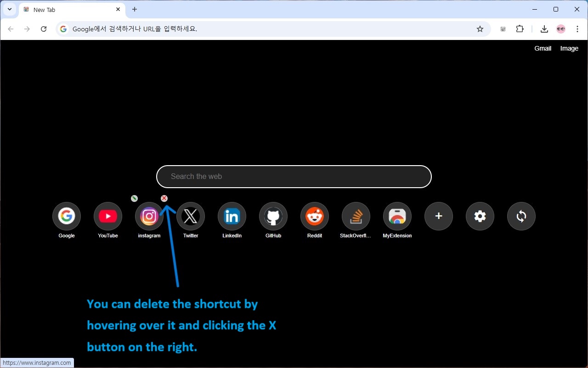Click the sync refresh shortcut button

coord(521,216)
